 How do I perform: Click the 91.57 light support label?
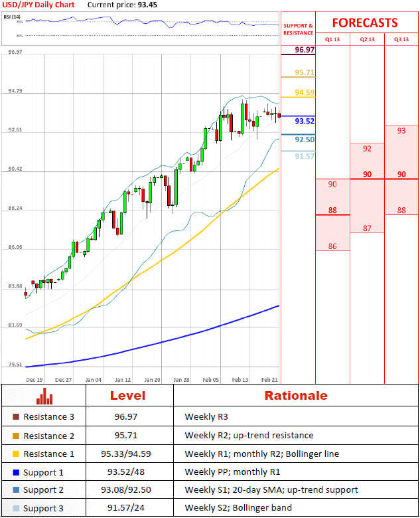pyautogui.click(x=305, y=156)
